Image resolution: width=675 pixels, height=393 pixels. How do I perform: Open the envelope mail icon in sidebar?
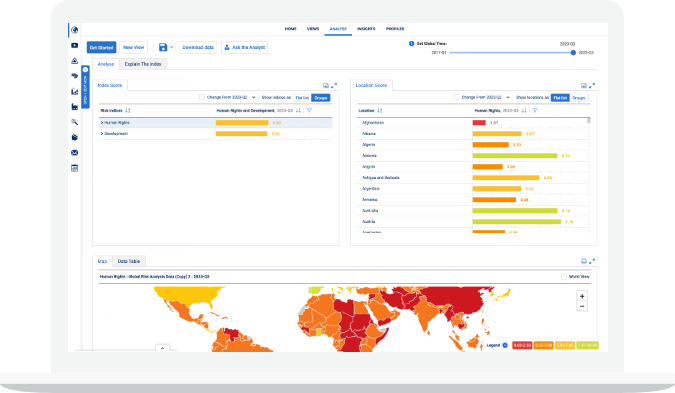(74, 153)
